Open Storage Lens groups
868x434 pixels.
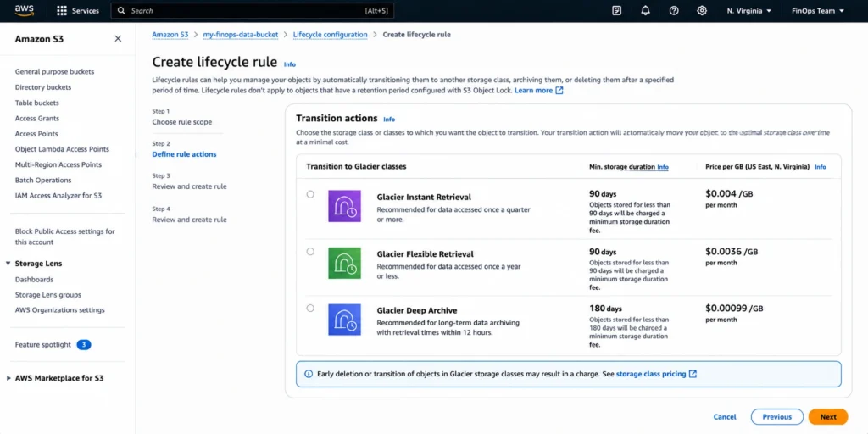(x=48, y=294)
